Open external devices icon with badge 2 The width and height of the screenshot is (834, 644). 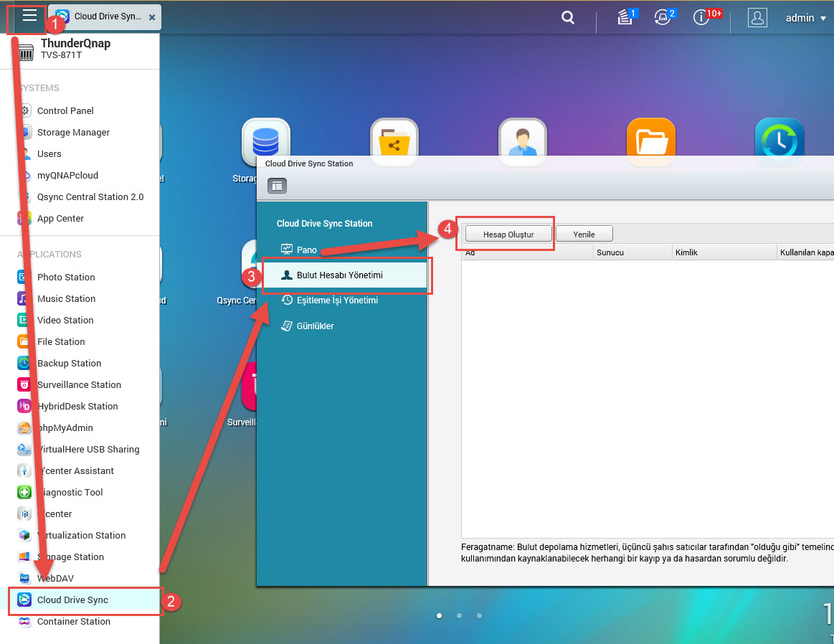[664, 17]
